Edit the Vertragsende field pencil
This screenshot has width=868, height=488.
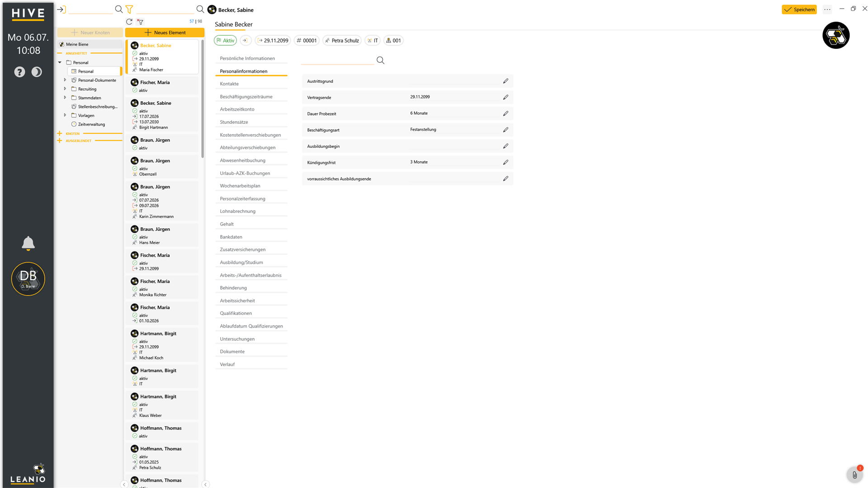coord(505,97)
